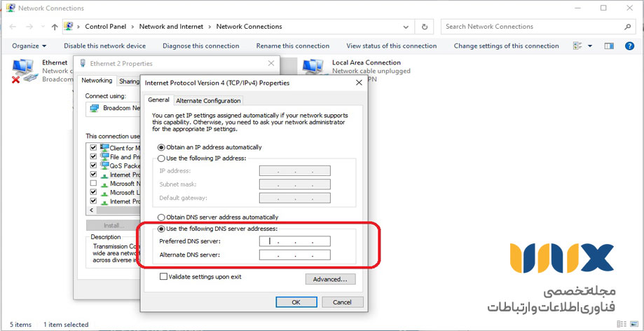This screenshot has height=331, width=644.
Task: Click the Broadcom adapter icon under Connect using
Action: pos(95,108)
